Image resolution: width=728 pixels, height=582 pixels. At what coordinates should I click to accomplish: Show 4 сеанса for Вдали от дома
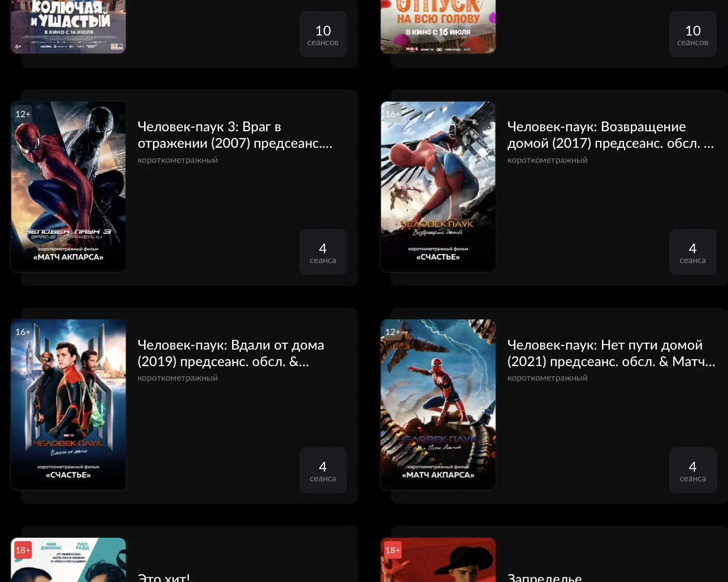click(323, 470)
